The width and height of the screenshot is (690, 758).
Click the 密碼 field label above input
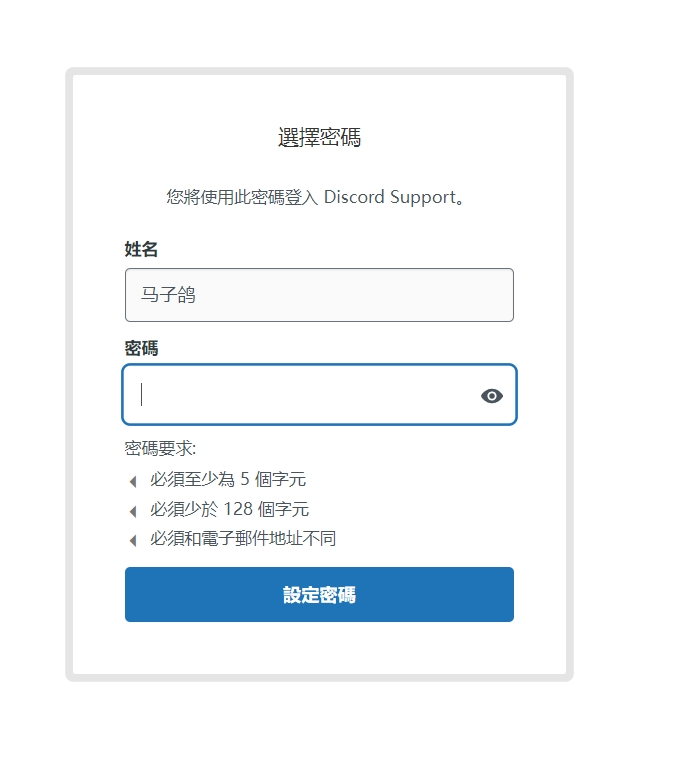(141, 348)
